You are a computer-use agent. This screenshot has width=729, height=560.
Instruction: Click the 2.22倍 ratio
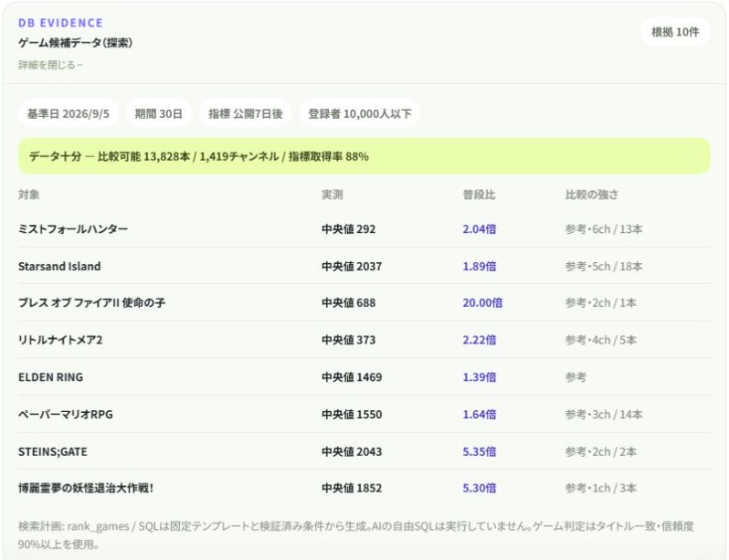point(480,340)
